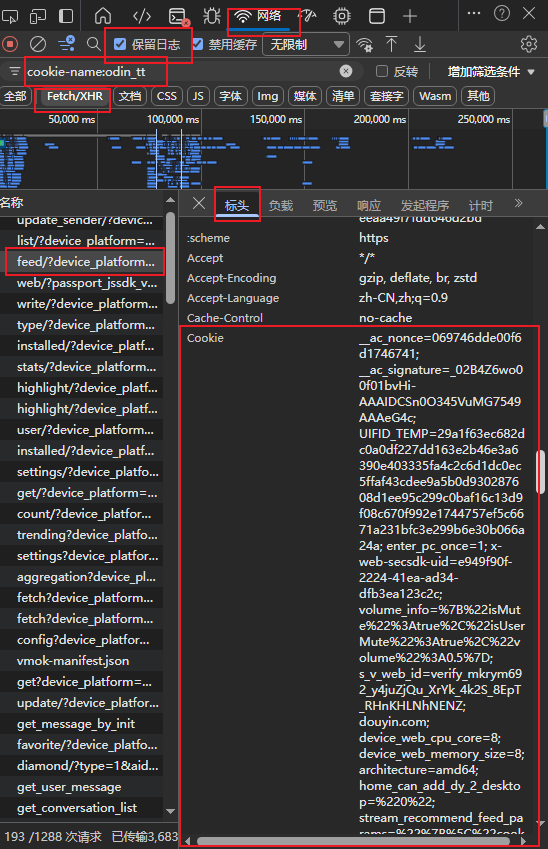Open the network search magnifier

click(x=94, y=44)
